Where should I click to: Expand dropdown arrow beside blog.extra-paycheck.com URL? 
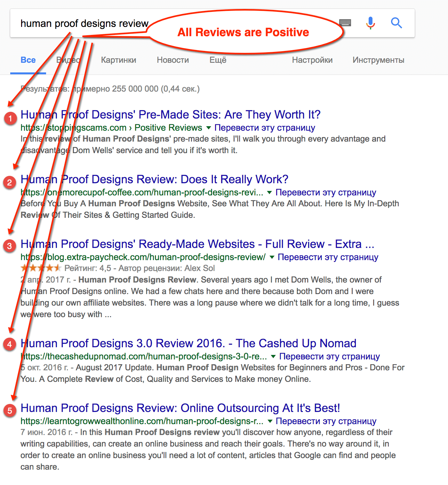click(272, 257)
